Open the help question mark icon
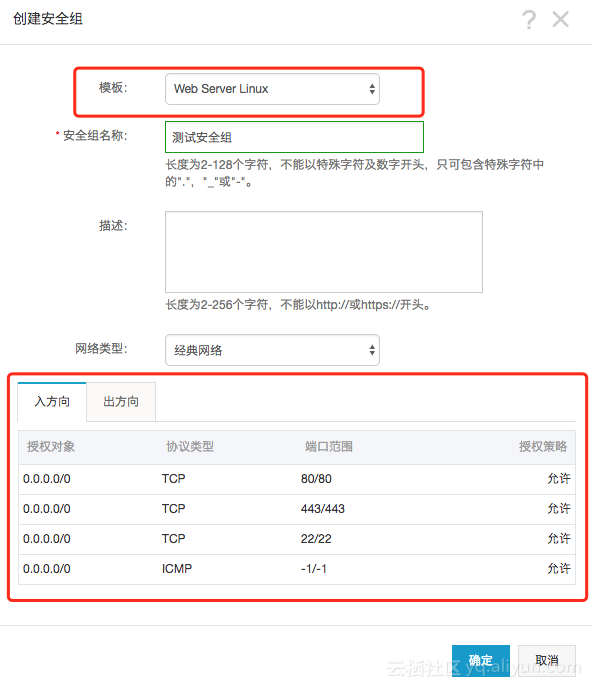The height and width of the screenshot is (688, 592). [x=529, y=19]
